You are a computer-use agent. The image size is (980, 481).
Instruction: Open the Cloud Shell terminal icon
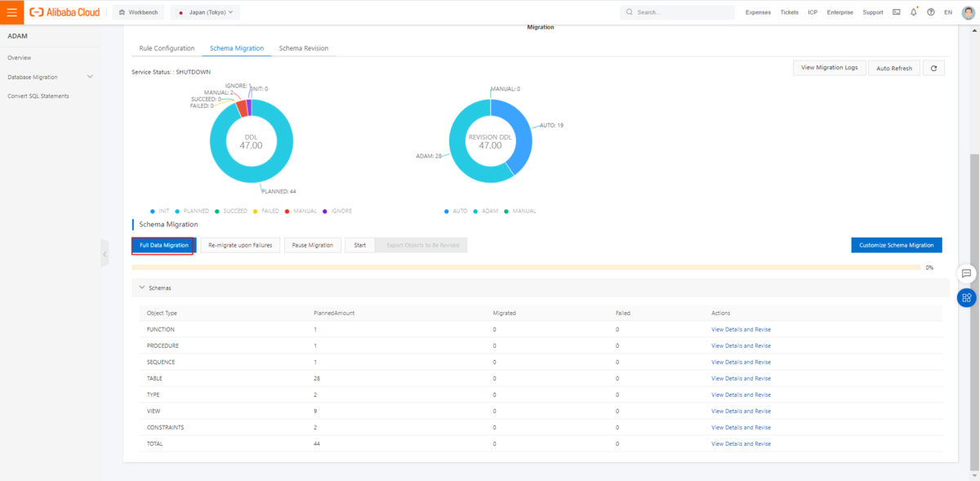pyautogui.click(x=897, y=12)
